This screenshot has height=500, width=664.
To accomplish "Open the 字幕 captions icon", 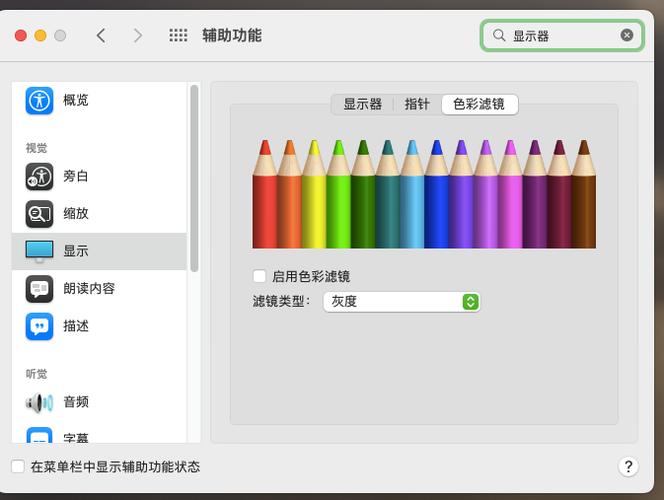I will click(x=39, y=435).
